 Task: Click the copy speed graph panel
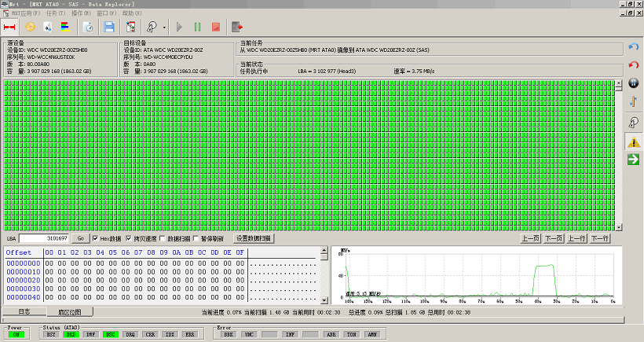[477, 275]
